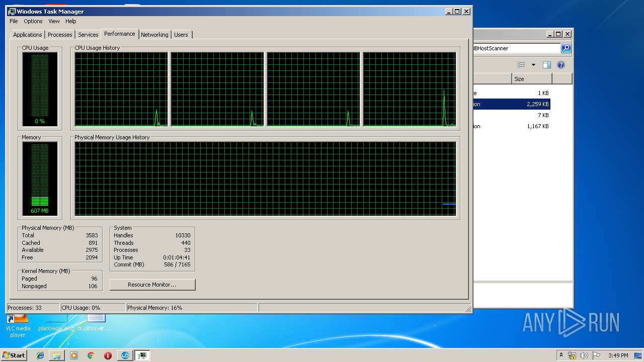
Task: Launch Windows Media Player from taskbar
Action: tap(74, 355)
